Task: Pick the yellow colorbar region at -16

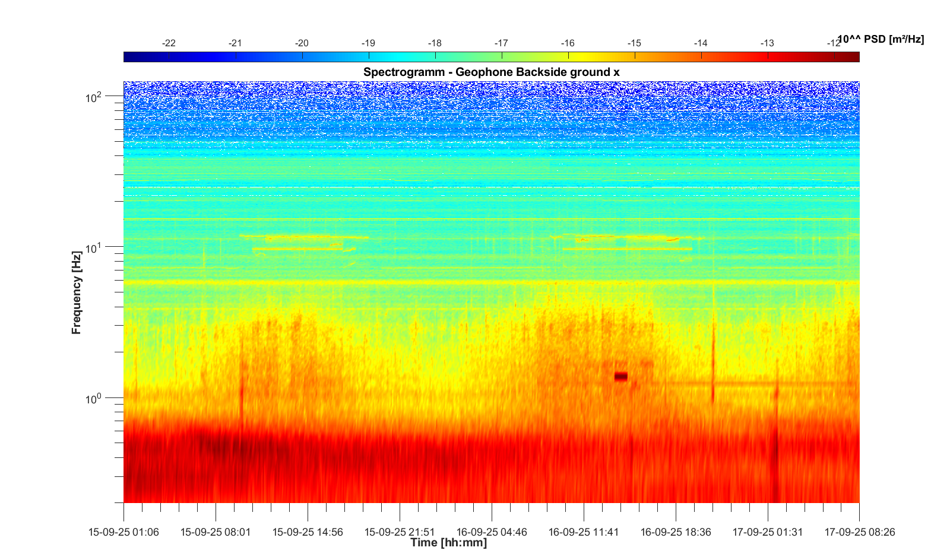Action: click(568, 57)
